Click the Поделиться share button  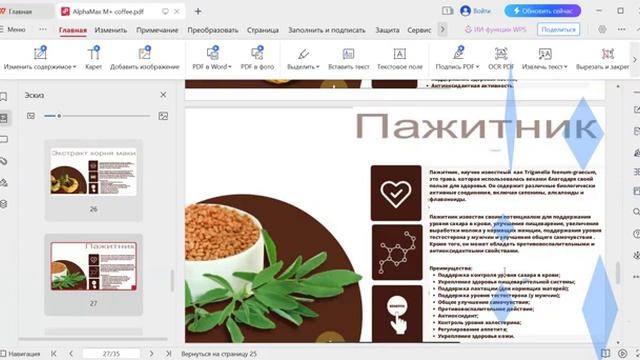558,29
